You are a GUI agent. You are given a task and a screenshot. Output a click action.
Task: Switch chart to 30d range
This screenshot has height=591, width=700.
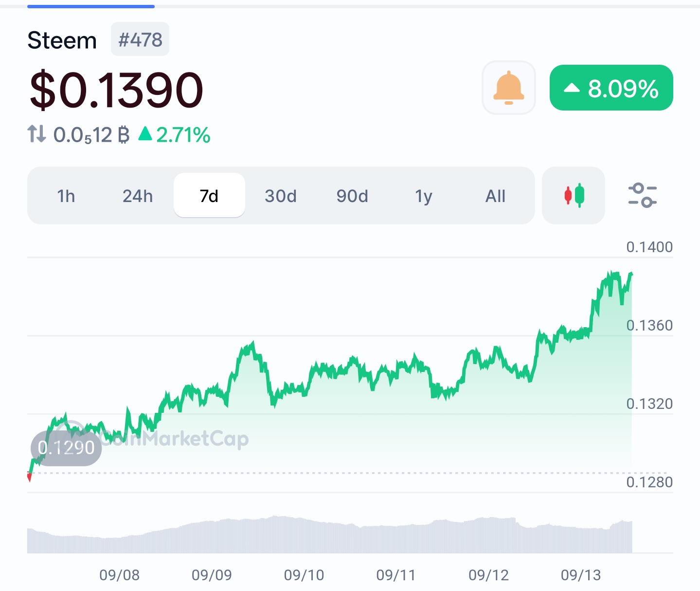pos(281,196)
